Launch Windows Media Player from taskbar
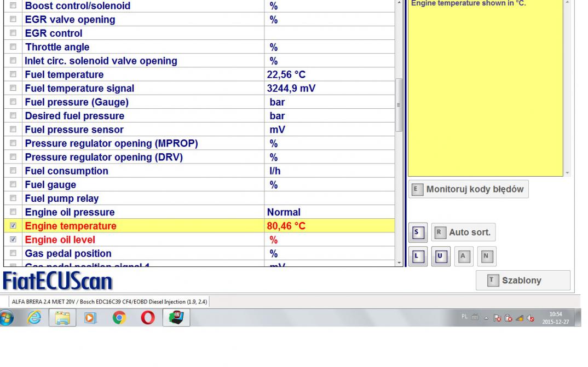This screenshot has width=588, height=367. pyautogui.click(x=90, y=318)
